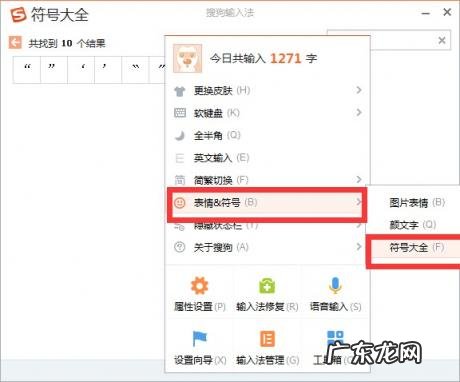Click the icon beside 英文输入
Viewport: 460px width, 382px height.
pos(180,158)
